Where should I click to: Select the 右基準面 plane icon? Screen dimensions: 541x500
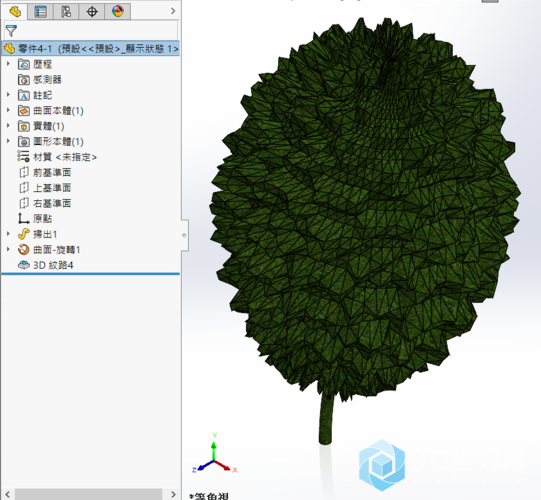pos(24,203)
